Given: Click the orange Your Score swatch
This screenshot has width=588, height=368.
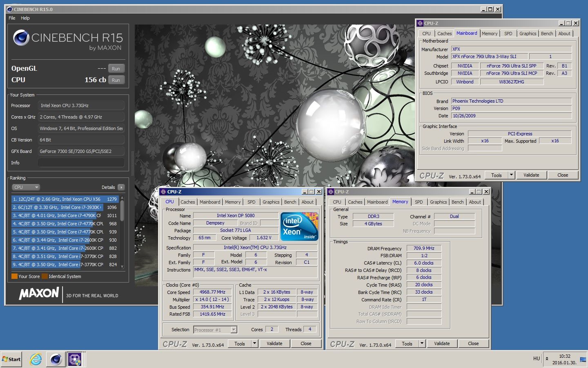Looking at the screenshot, I should point(14,276).
